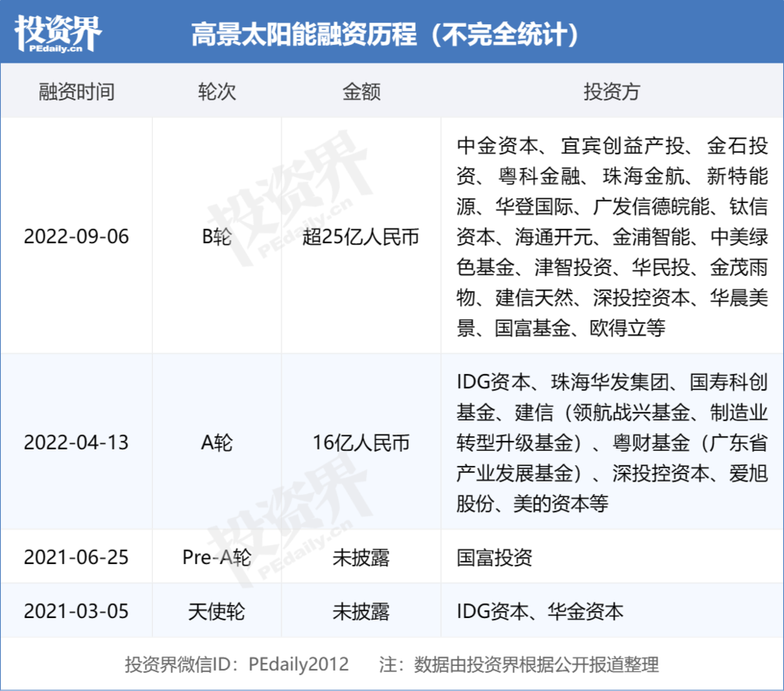784x691 pixels.
Task: Select the amount 超25亿人民币
Action: tap(361, 237)
